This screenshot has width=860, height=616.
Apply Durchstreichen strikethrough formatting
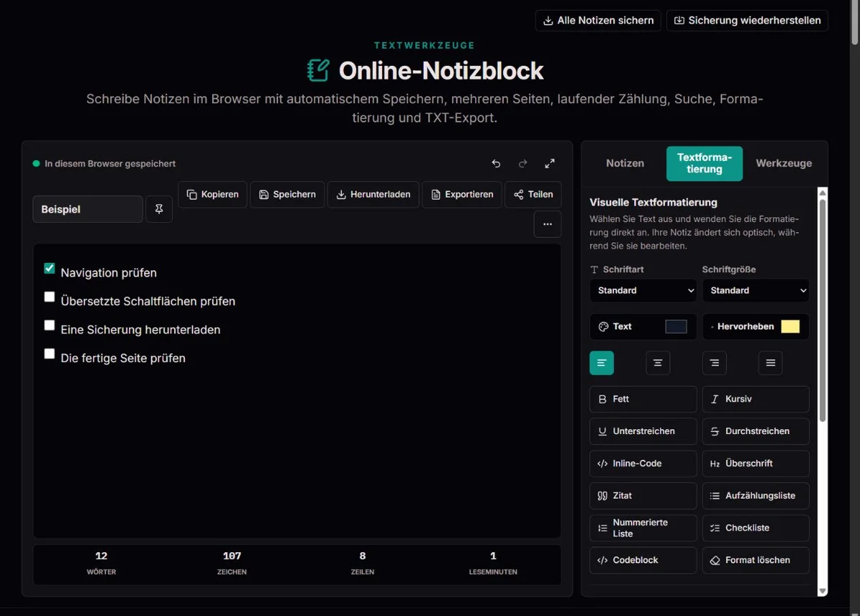pos(756,431)
